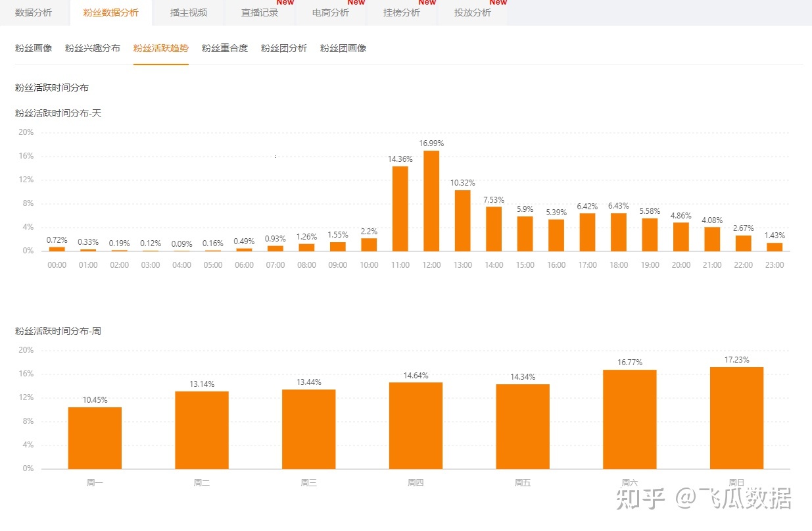Click the 17:00 bar showing 6.42%
Image resolution: width=812 pixels, height=531 pixels.
(588, 232)
